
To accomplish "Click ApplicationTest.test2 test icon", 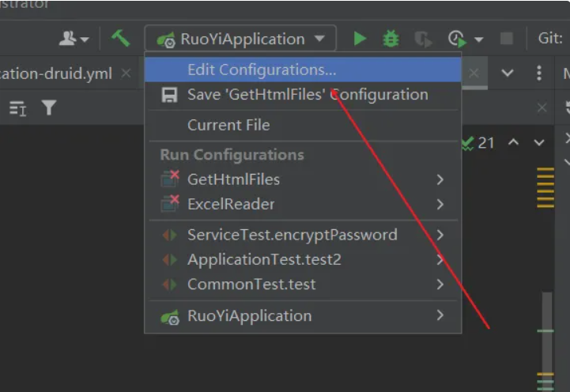I will point(170,260).
